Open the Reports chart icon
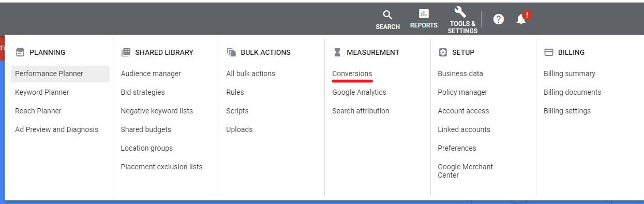The width and height of the screenshot is (644, 204). [x=424, y=13]
